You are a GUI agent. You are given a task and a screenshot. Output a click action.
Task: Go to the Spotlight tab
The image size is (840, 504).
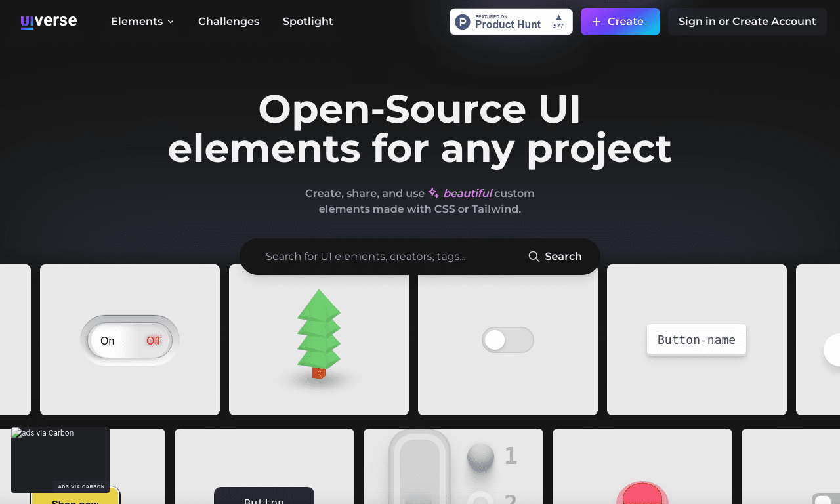click(308, 22)
